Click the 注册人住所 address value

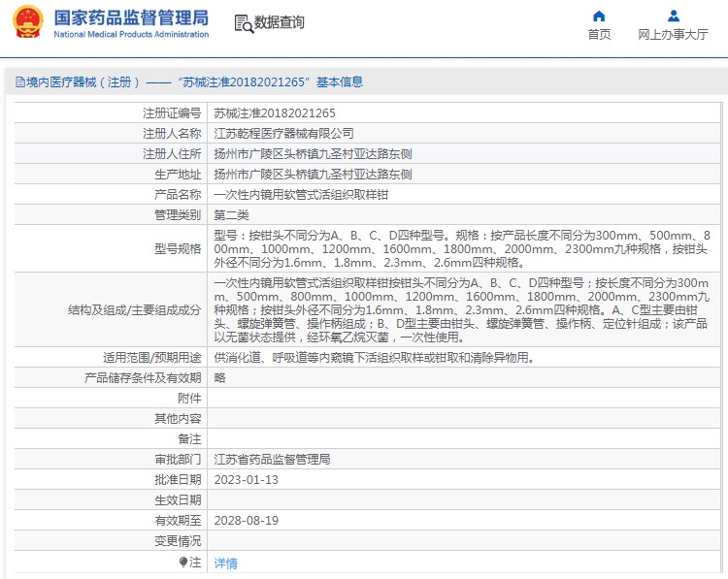coord(313,154)
